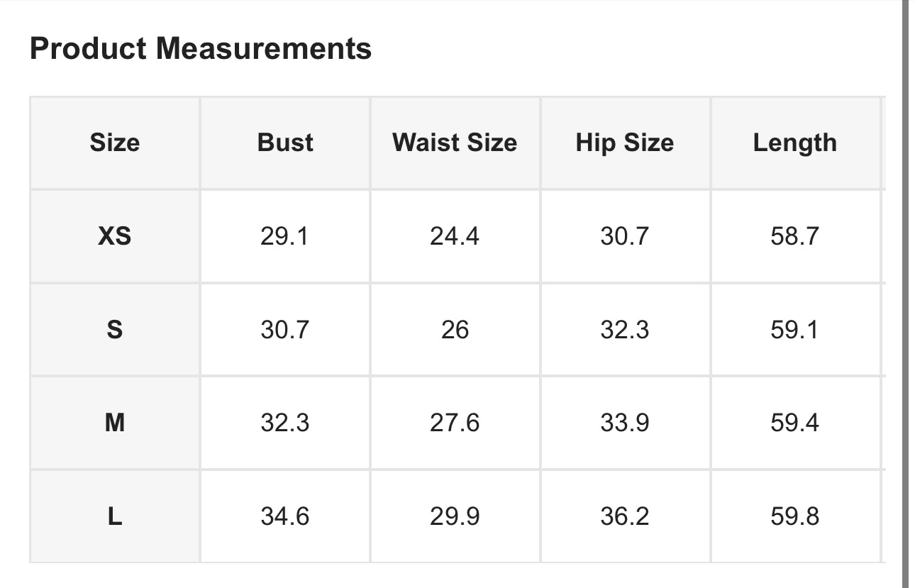Click the Product Measurements heading
Viewport: 915px width, 588px height.
[201, 49]
